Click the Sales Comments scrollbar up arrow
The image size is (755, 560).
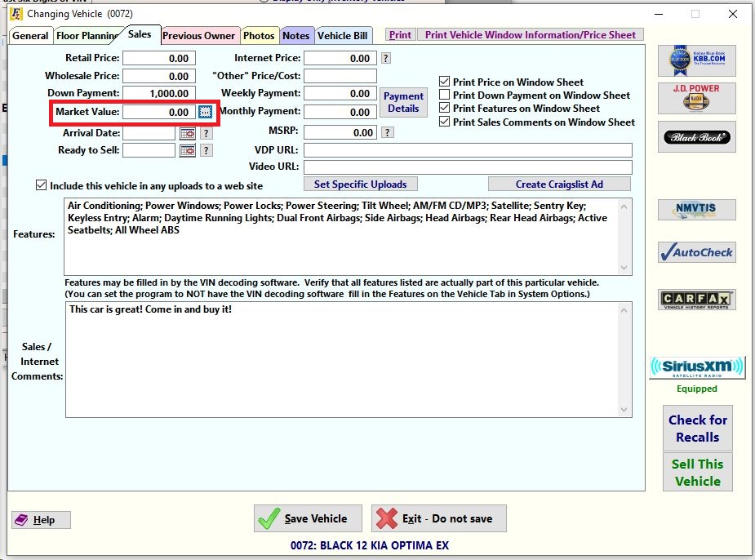pyautogui.click(x=624, y=310)
